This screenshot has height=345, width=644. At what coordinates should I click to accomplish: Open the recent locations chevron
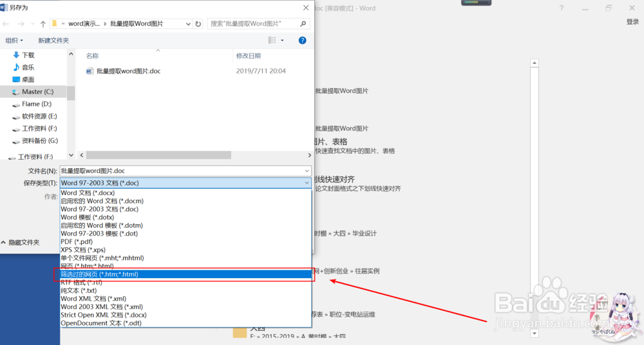pos(32,24)
